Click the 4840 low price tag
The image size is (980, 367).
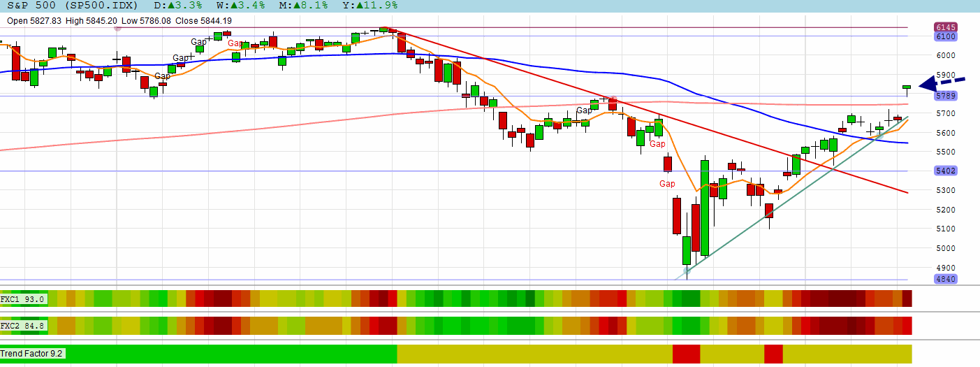click(x=944, y=279)
